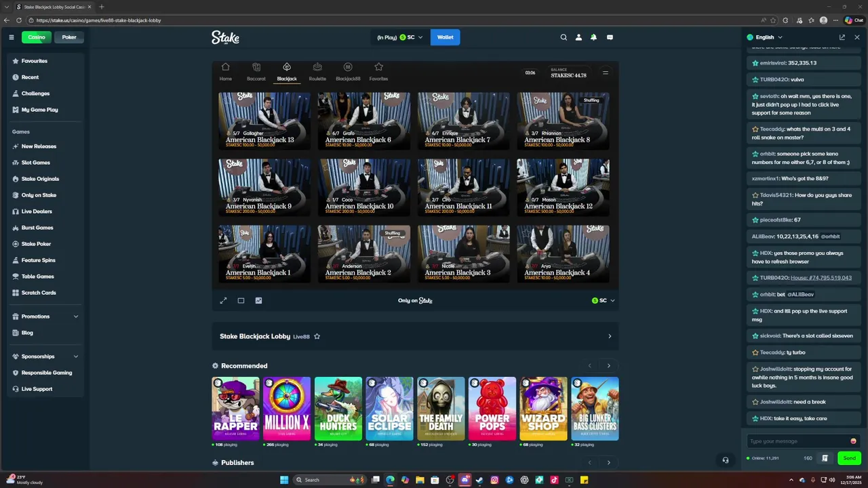Show previous Recommended games
The height and width of the screenshot is (488, 868).
pyautogui.click(x=589, y=366)
